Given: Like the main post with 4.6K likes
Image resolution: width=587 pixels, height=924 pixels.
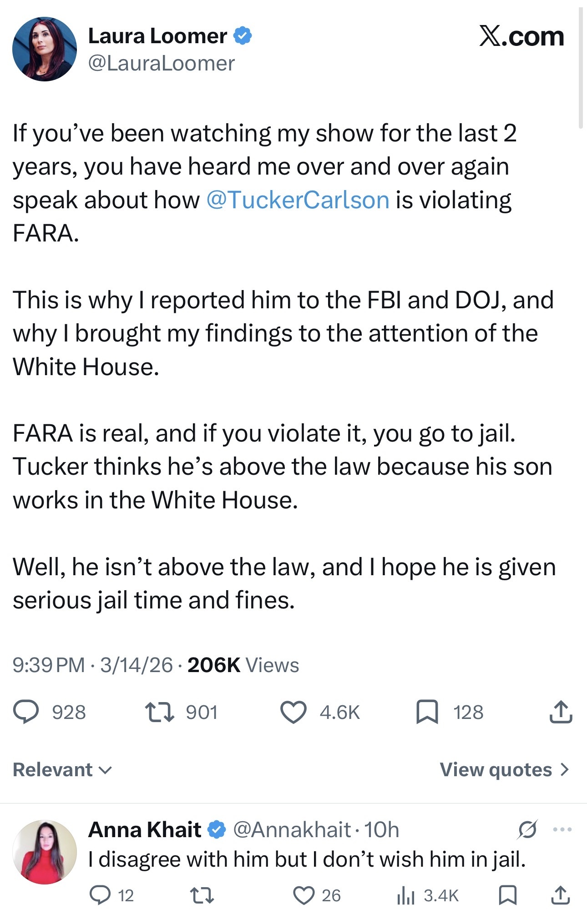Looking at the screenshot, I should point(293,712).
